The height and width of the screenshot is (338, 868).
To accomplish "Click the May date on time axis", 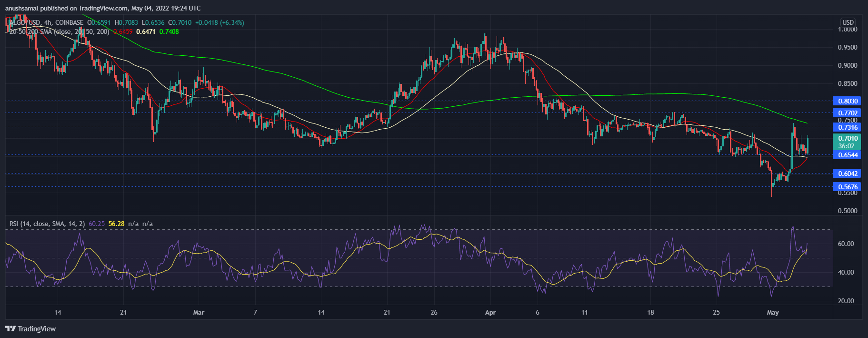I will 773,313.
